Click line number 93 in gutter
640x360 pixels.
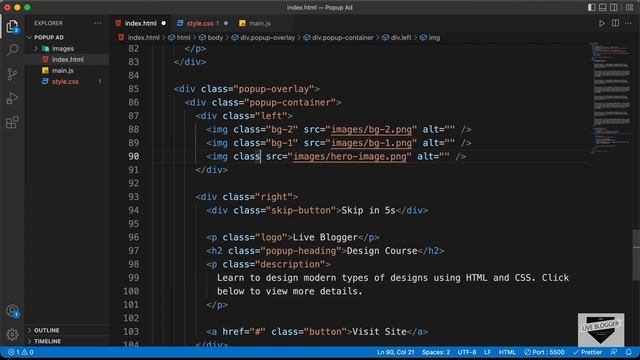click(133, 197)
